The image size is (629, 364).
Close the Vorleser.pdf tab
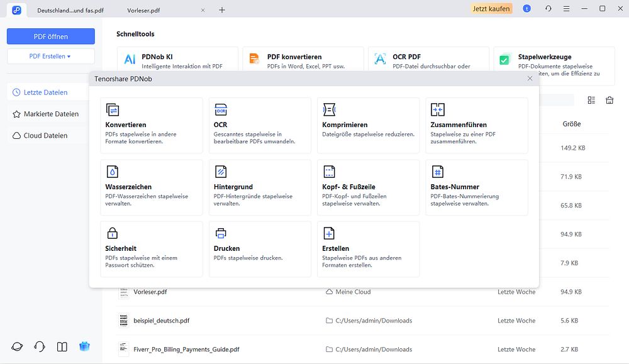(x=203, y=11)
